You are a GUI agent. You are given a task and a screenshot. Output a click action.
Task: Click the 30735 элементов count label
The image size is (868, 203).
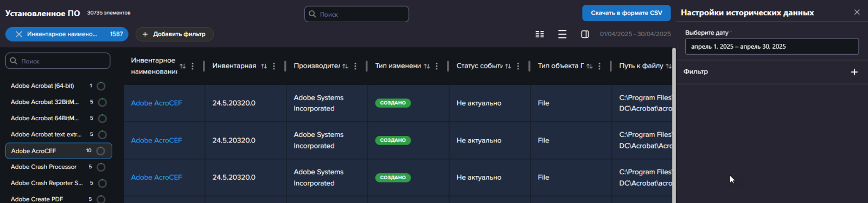(x=109, y=13)
